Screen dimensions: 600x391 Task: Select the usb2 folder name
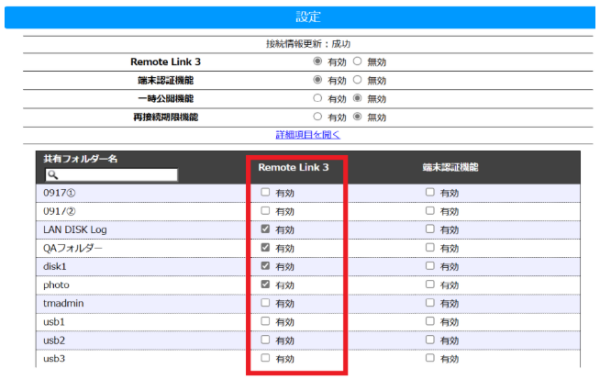click(x=54, y=340)
